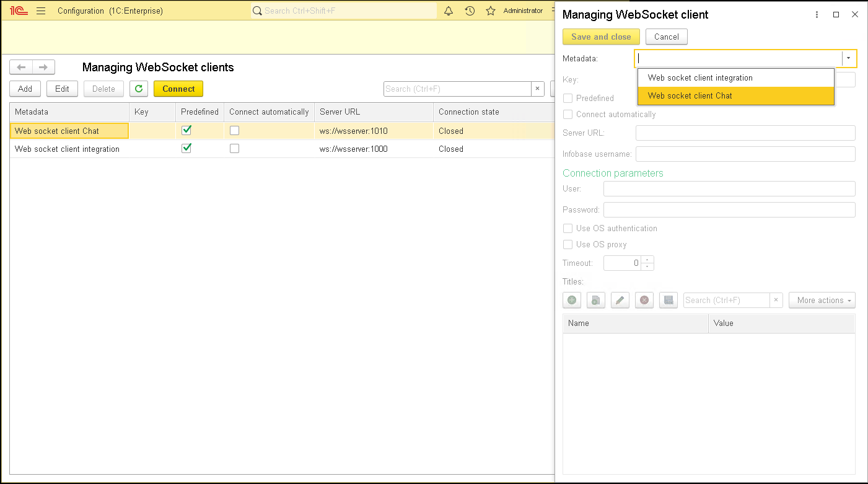
Task: Enable Connect automatically in dialog
Action: (x=568, y=114)
